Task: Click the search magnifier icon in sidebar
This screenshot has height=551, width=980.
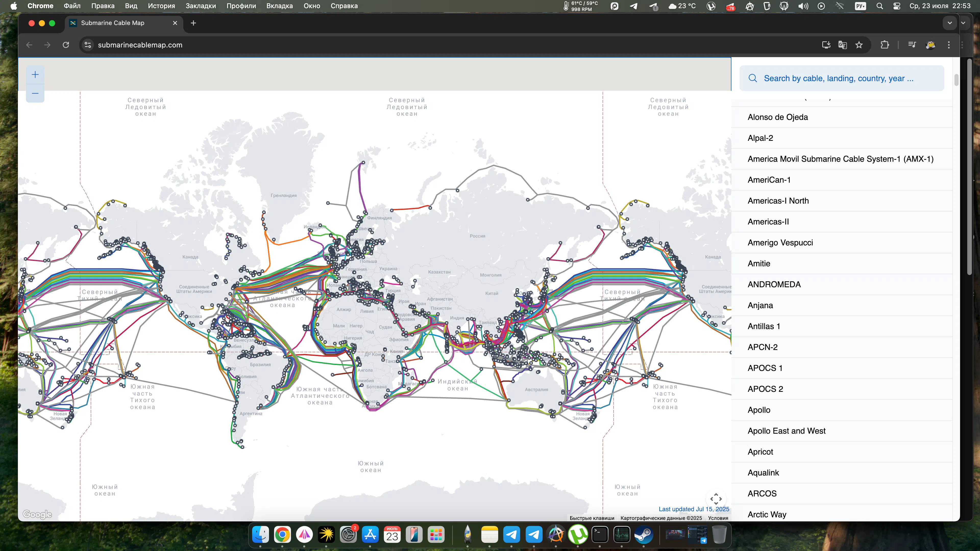Action: point(753,78)
